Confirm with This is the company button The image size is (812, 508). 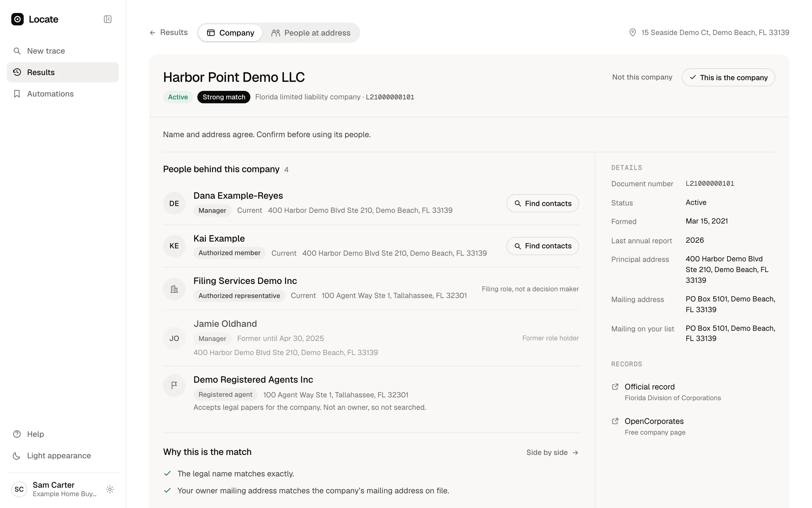(728, 78)
